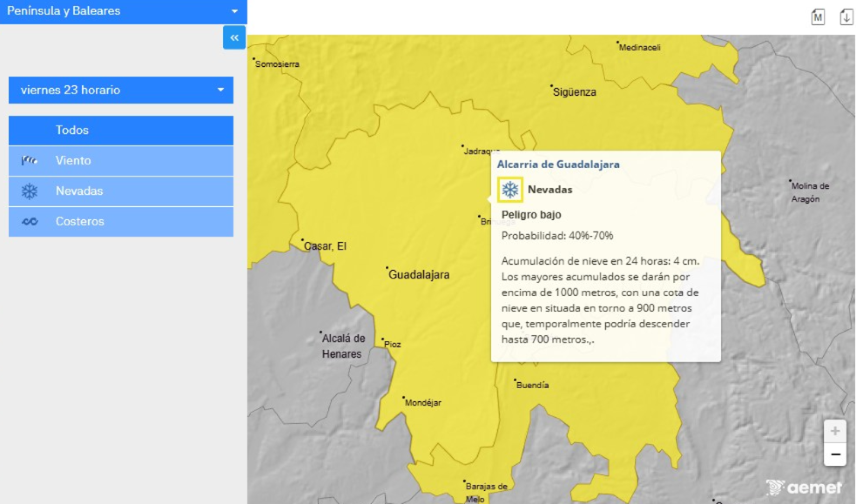Click the download file icon at top right
This screenshot has width=856, height=504.
point(846,17)
